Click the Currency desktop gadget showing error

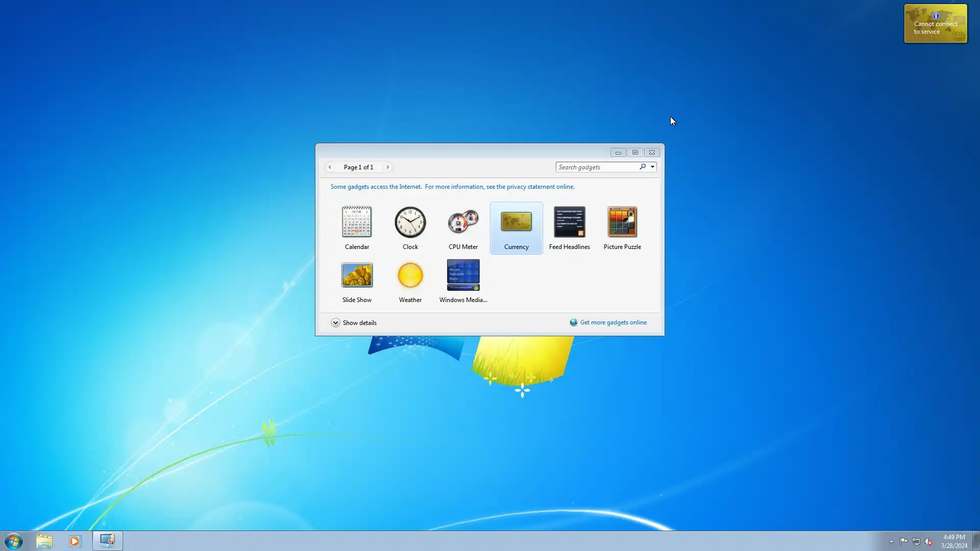pyautogui.click(x=935, y=24)
